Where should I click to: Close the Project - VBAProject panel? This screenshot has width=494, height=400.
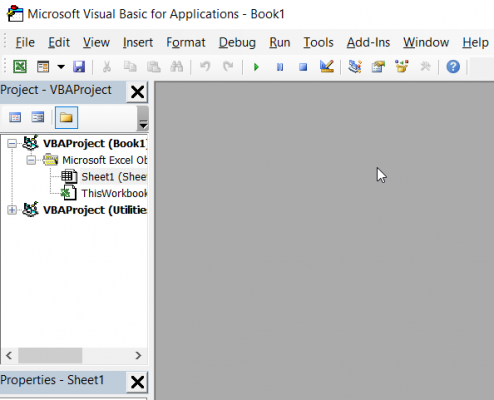(137, 92)
